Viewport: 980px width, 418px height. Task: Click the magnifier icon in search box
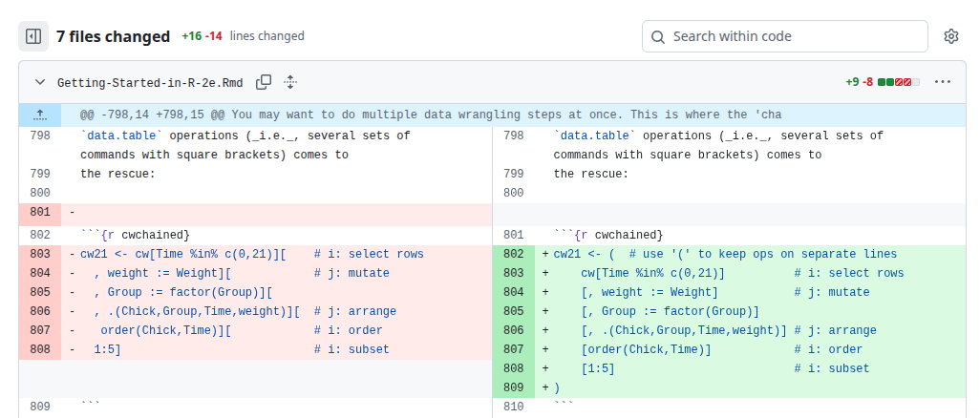658,36
